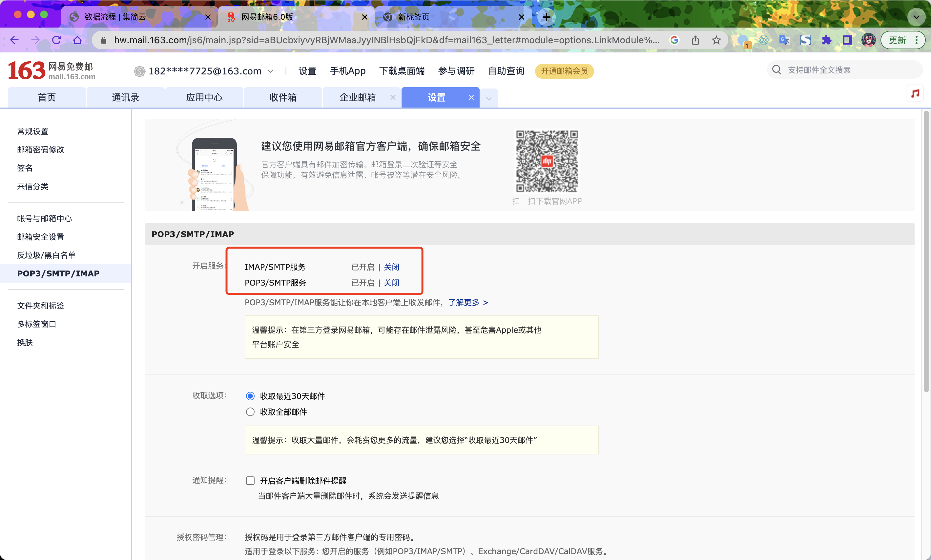Image resolution: width=931 pixels, height=560 pixels.
Task: Open Chrome tab search dropdown arrow
Action: pos(916,17)
